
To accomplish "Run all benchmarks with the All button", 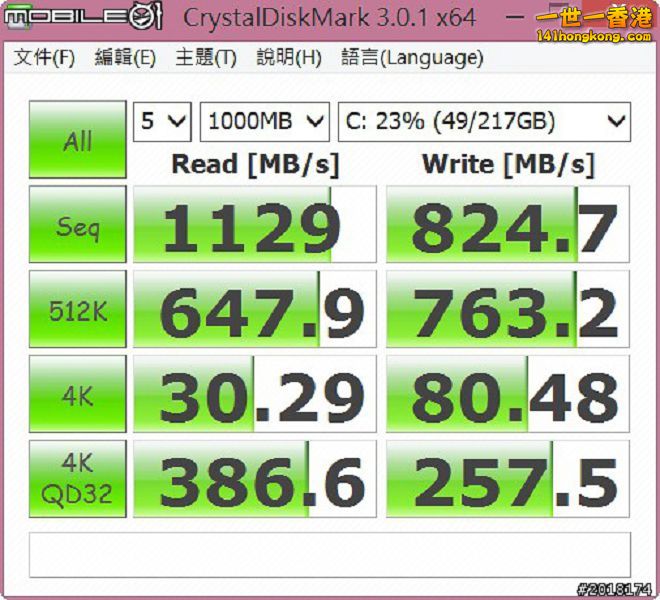I will click(x=77, y=139).
